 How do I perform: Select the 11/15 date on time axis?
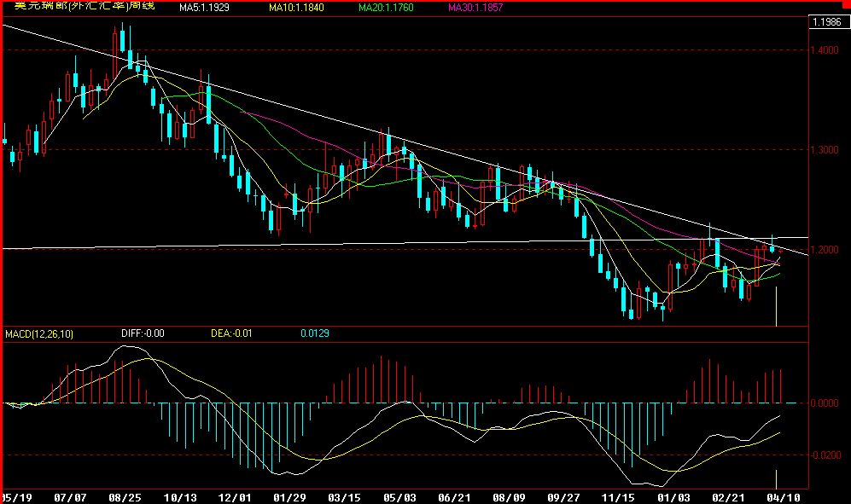(x=618, y=496)
